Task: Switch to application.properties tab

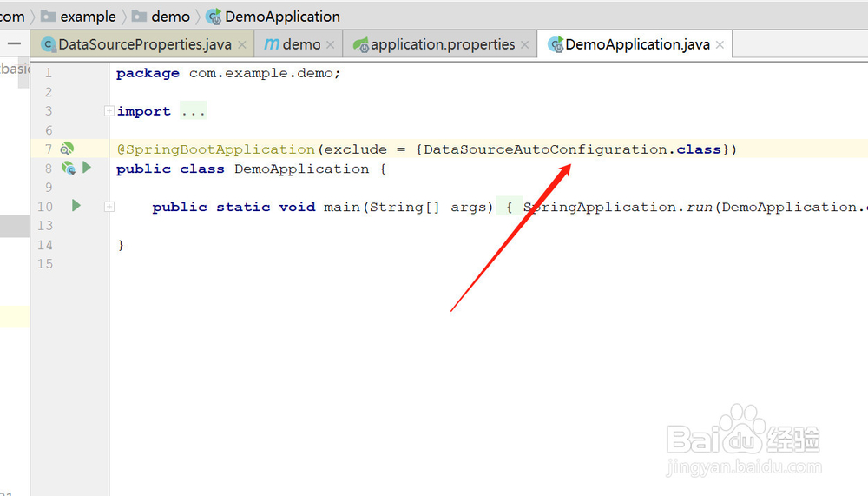Action: [440, 44]
